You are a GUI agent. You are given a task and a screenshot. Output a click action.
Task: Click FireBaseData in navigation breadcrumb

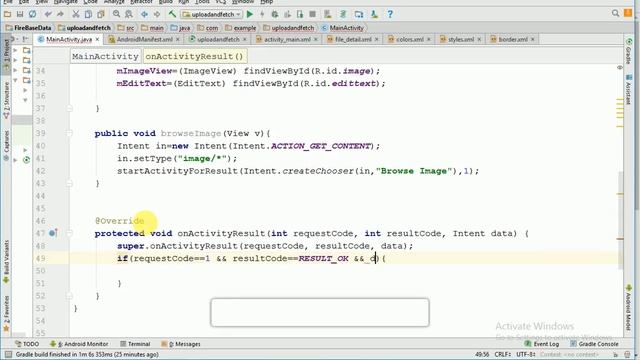pos(29,28)
